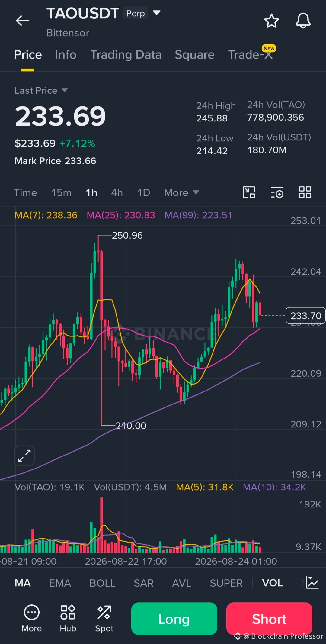Tap the 24h Vol(USDT) 180.70M value
Screen dimensions: 326x644
coord(267,150)
